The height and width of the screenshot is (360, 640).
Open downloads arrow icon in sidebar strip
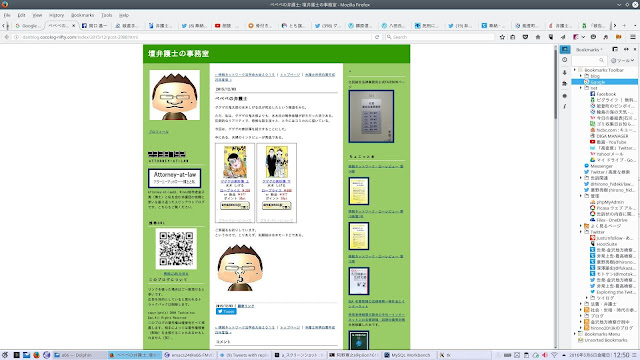pos(564,72)
